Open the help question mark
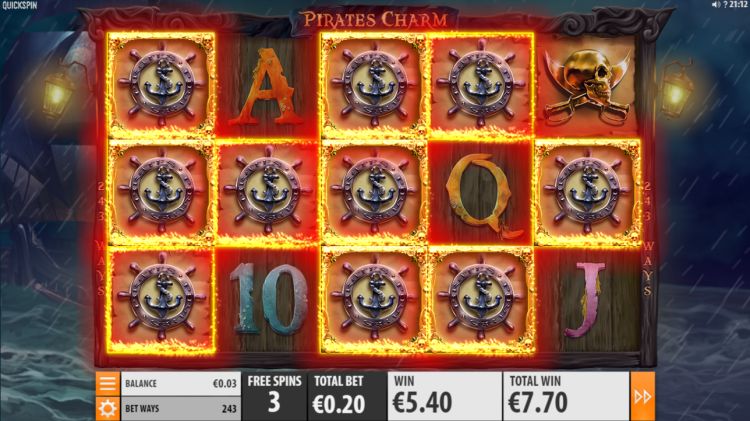 click(x=725, y=4)
